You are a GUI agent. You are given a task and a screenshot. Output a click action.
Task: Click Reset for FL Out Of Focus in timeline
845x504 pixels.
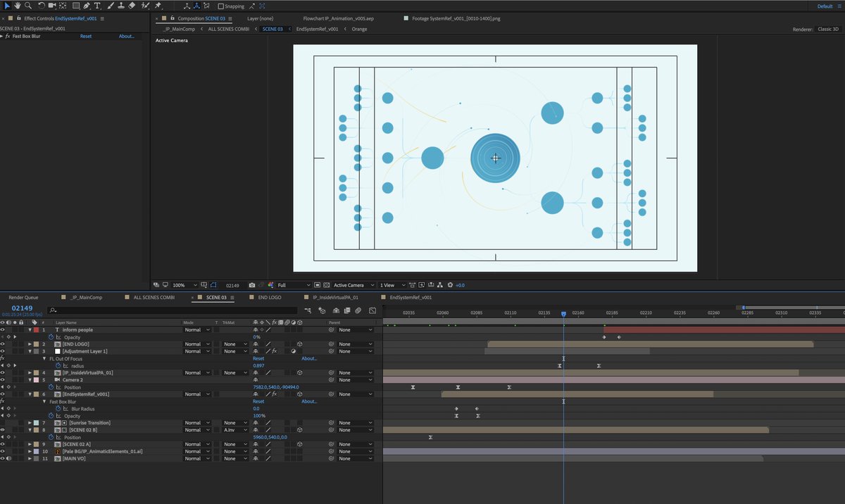coord(258,359)
